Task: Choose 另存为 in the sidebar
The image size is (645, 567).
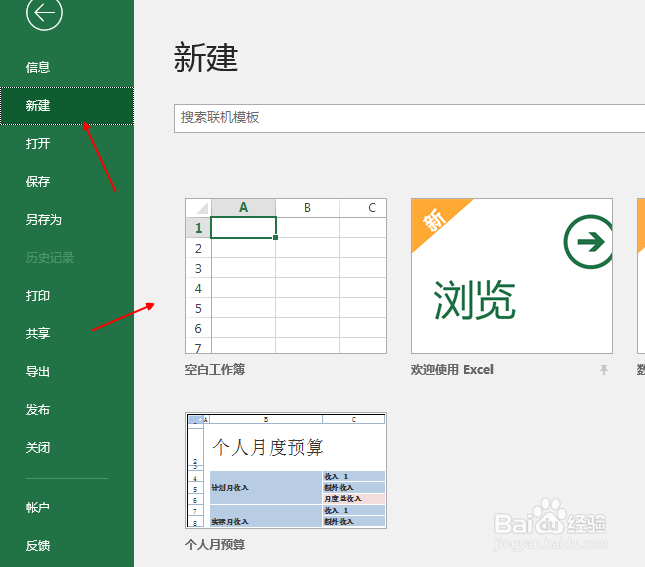Action: (44, 219)
